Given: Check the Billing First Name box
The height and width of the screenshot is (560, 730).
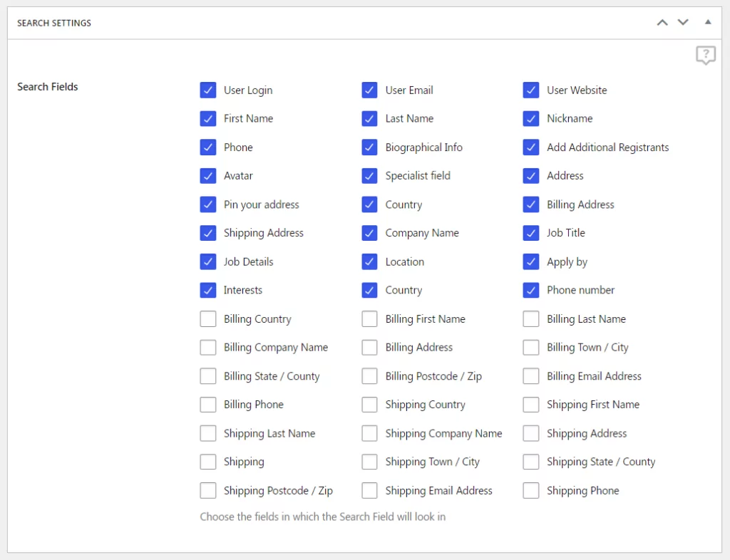Looking at the screenshot, I should click(370, 319).
